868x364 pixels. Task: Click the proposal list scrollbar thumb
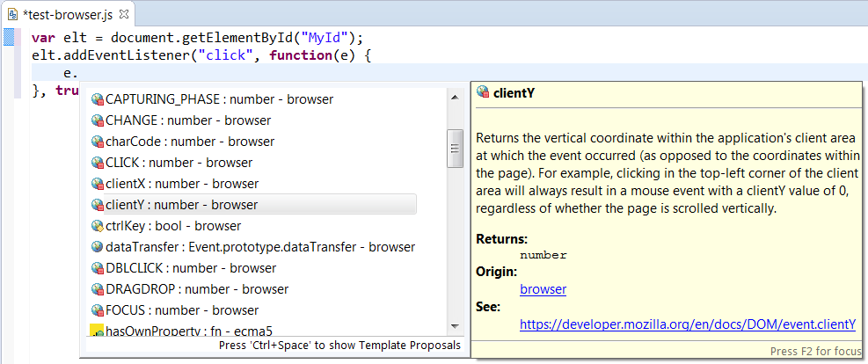pyautogui.click(x=455, y=149)
